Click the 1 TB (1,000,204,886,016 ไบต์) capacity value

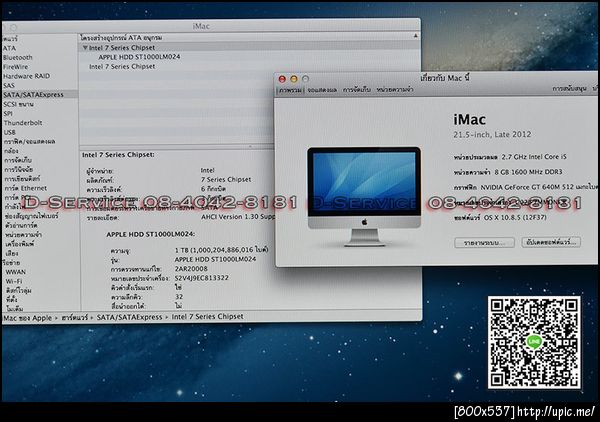(222, 250)
